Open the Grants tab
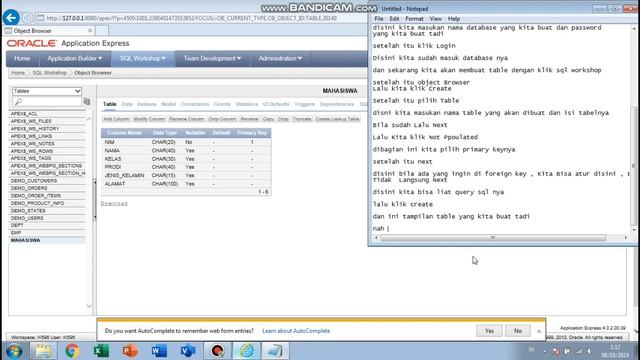The image size is (640, 360). point(222,104)
